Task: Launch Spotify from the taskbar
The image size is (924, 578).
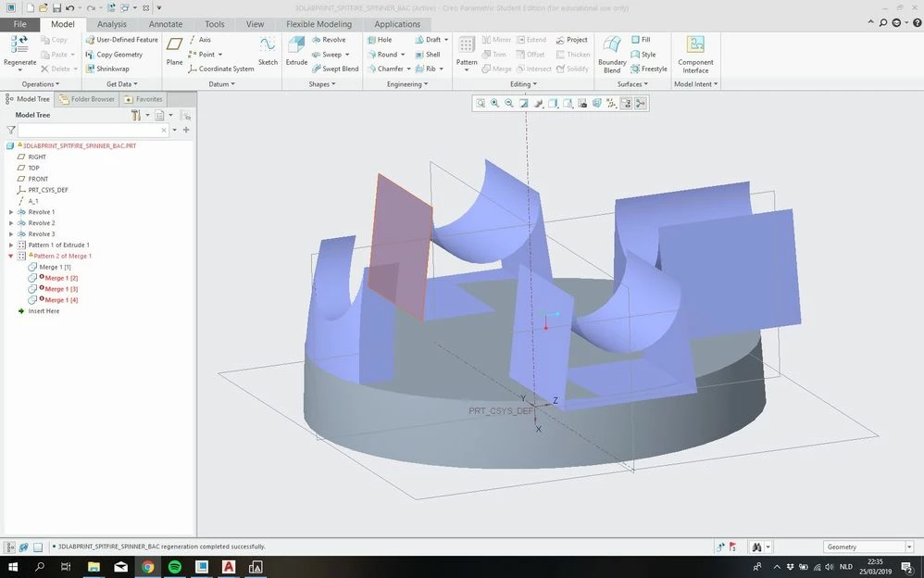Action: click(174, 567)
